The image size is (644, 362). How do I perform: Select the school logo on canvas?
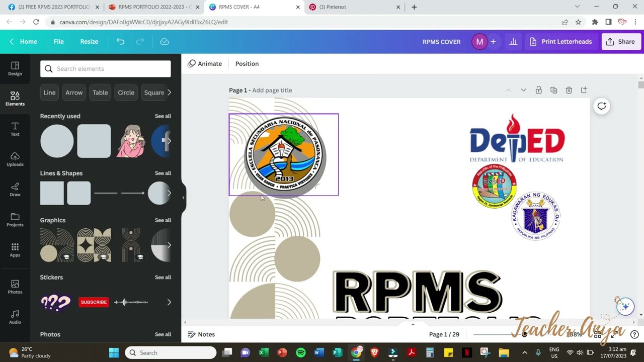pyautogui.click(x=285, y=155)
